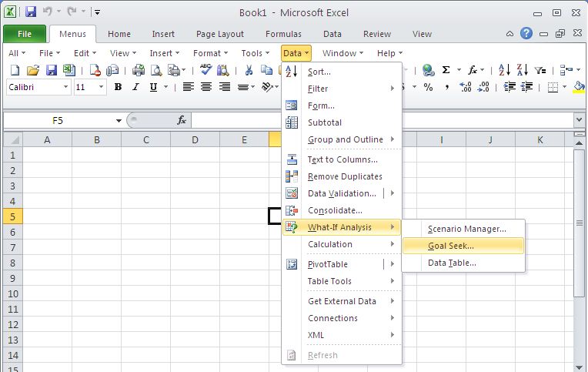
Task: Open the Name Box dropdown arrow
Action: coord(119,120)
